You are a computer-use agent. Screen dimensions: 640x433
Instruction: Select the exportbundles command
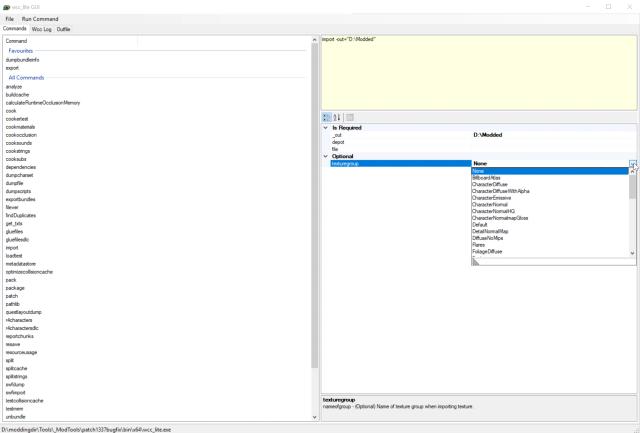point(20,200)
